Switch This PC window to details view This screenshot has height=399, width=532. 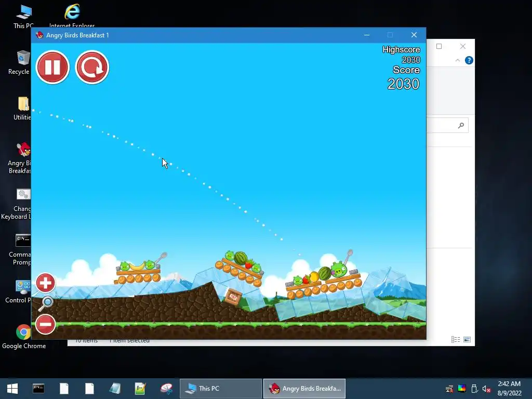coord(455,340)
